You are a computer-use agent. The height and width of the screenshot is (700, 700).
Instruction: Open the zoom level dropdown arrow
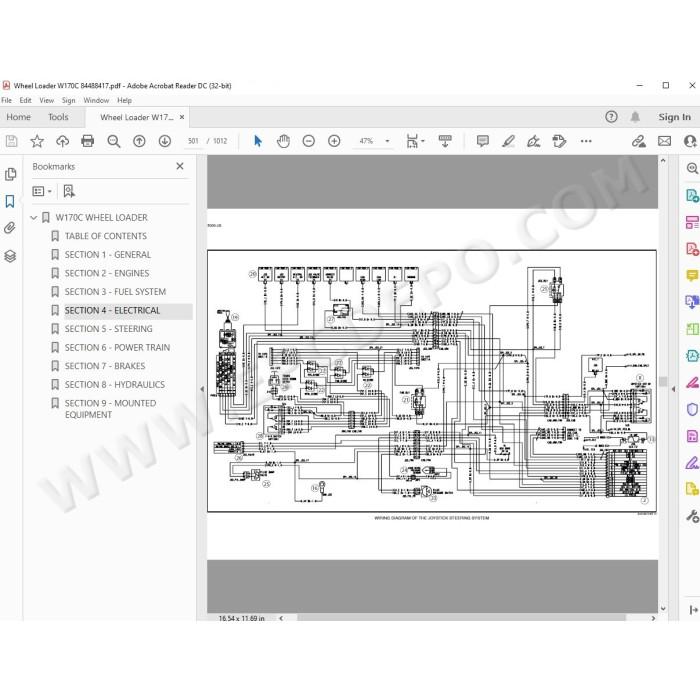[x=387, y=141]
